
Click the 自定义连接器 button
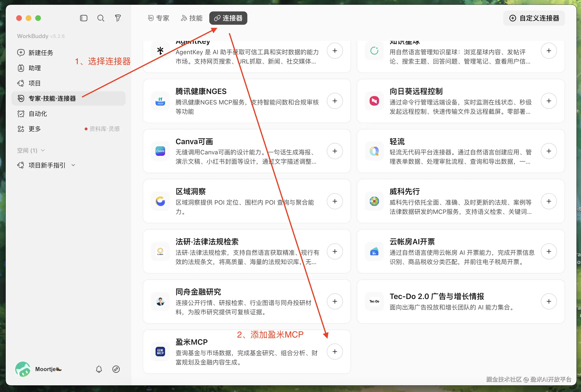click(534, 18)
